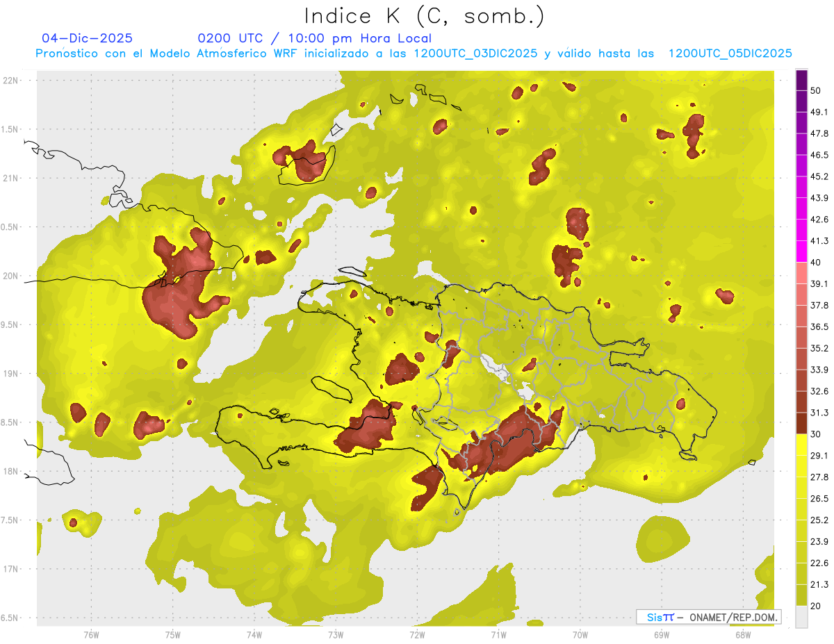Click the "17N" latitude label

tap(10, 569)
